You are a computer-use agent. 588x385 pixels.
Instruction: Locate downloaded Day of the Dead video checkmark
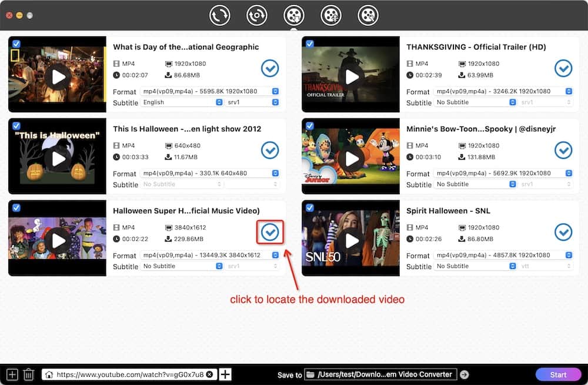point(270,68)
